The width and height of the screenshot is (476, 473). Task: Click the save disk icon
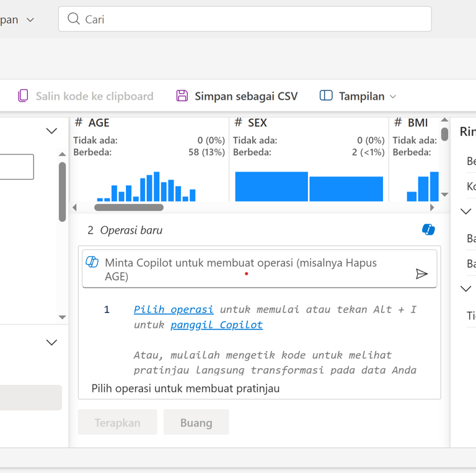182,96
